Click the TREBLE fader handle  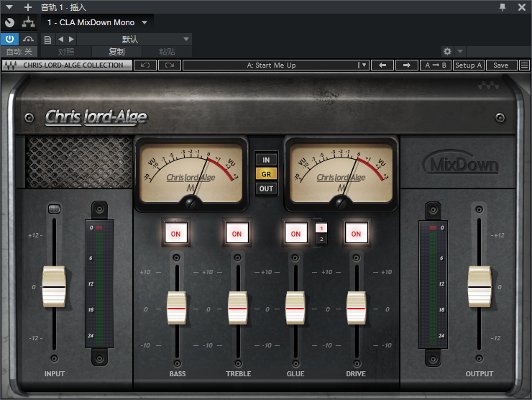[238, 309]
